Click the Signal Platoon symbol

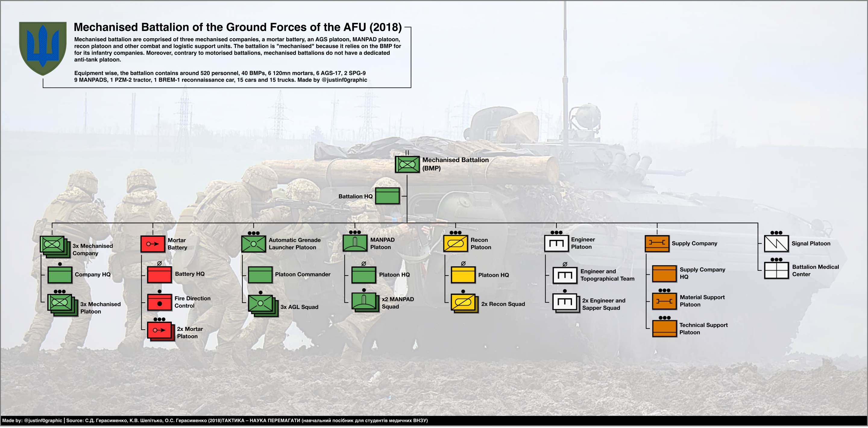click(x=776, y=243)
